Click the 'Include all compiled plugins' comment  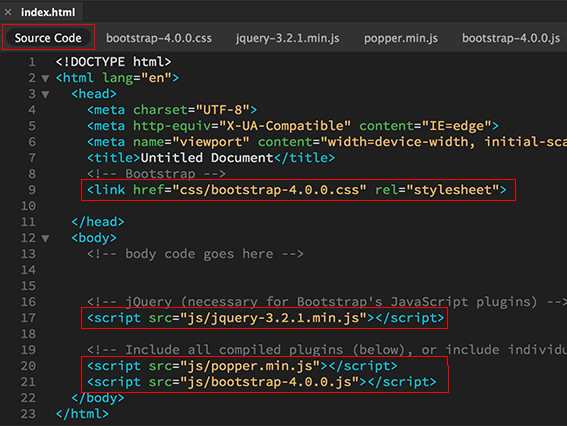[327, 350]
